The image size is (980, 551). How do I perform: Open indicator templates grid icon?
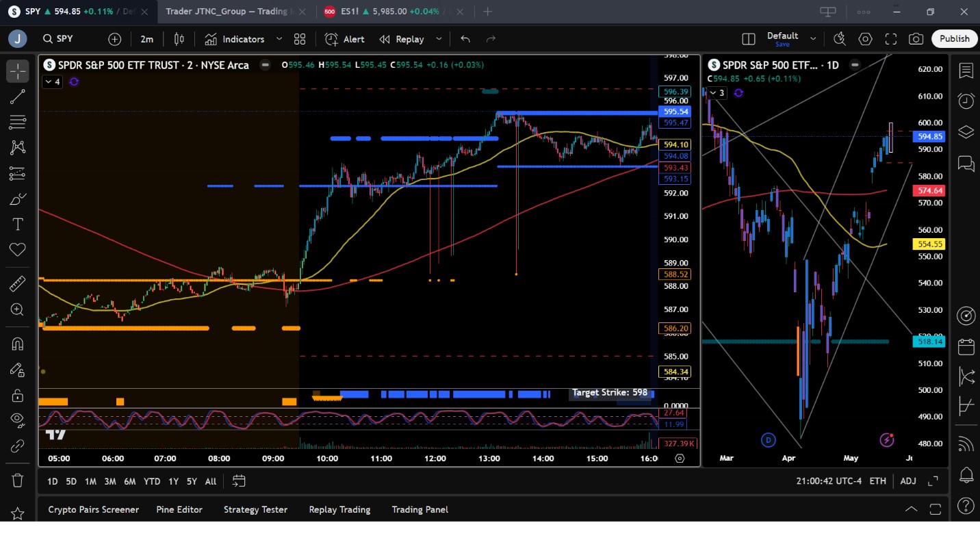click(x=300, y=39)
